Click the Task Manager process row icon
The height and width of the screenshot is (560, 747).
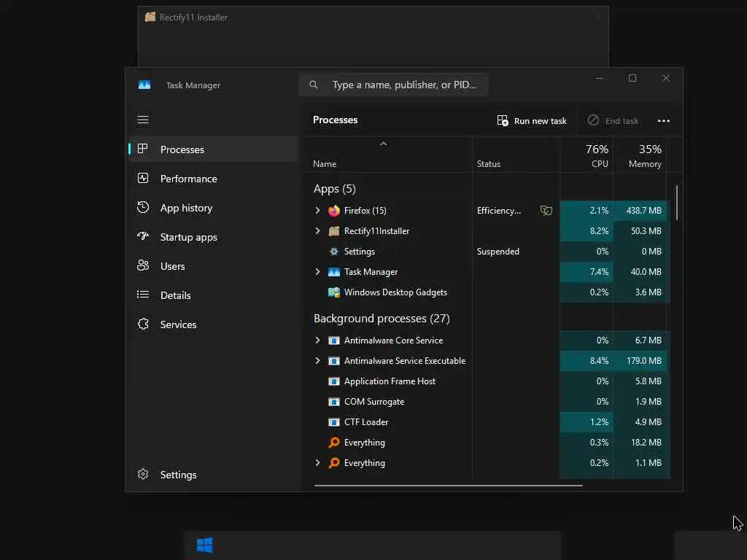[x=334, y=272]
